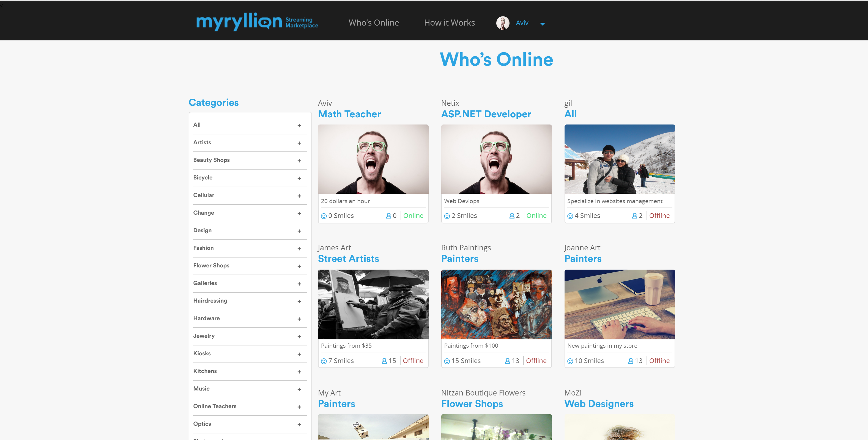Click the viewers icon on Ruth Paintings card
This screenshot has height=440, width=868.
click(x=507, y=361)
